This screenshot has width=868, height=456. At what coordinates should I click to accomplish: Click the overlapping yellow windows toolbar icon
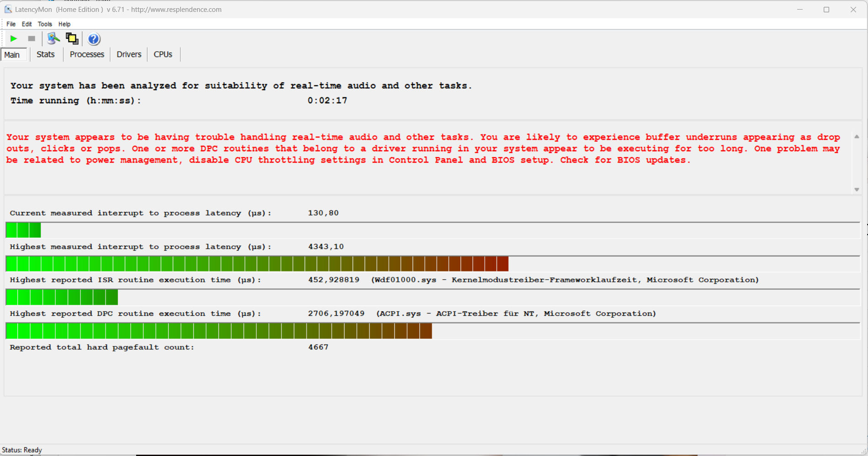(x=72, y=39)
